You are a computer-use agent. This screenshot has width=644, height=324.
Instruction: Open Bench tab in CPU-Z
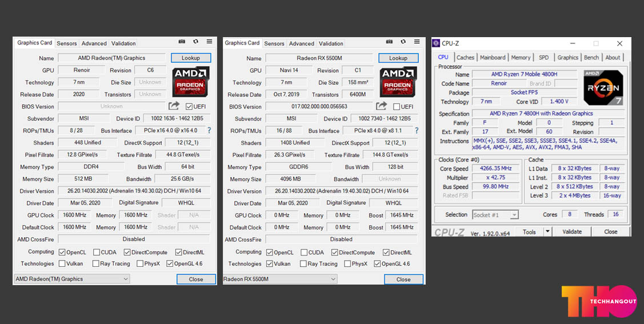[591, 58]
